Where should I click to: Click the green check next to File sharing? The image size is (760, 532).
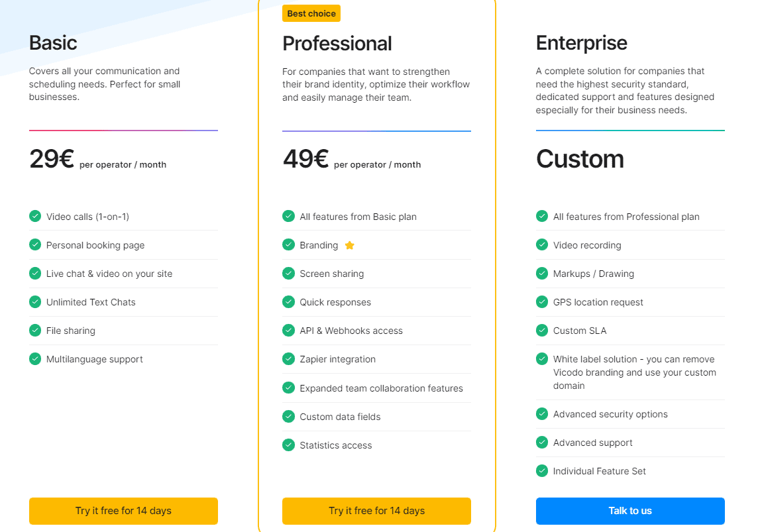tap(35, 330)
